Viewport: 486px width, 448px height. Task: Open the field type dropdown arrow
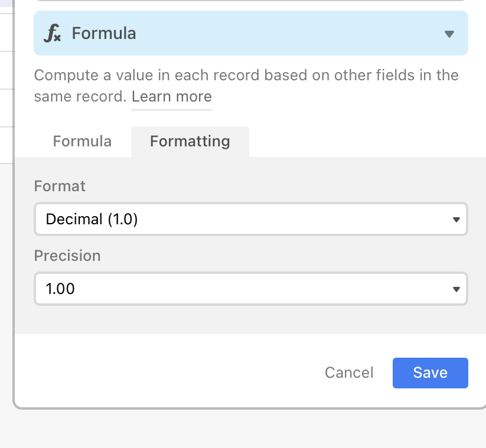point(449,34)
